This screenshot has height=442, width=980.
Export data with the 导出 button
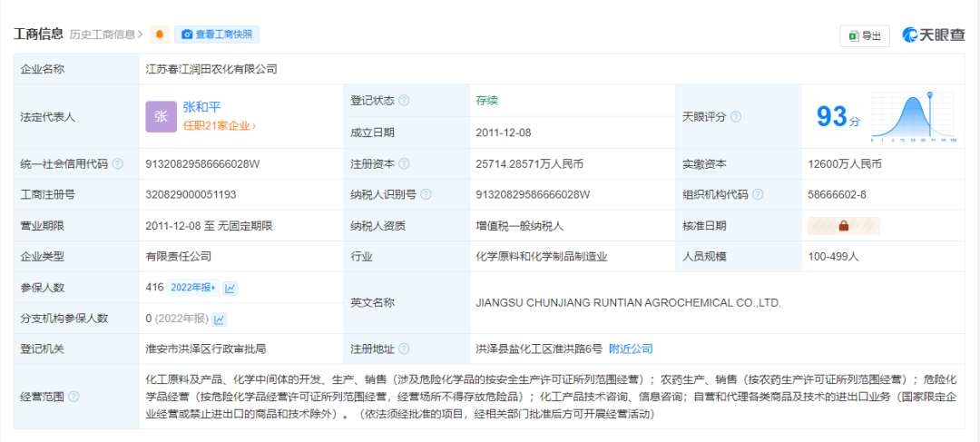[x=865, y=36]
